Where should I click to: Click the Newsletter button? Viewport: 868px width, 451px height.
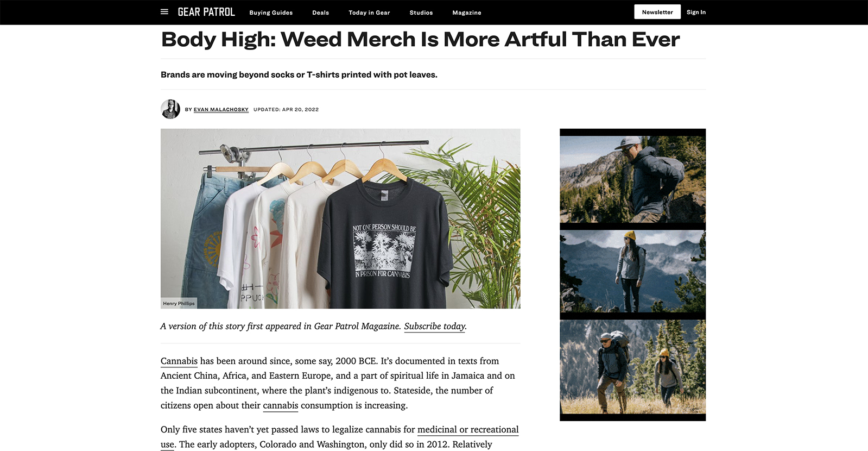[x=657, y=12]
